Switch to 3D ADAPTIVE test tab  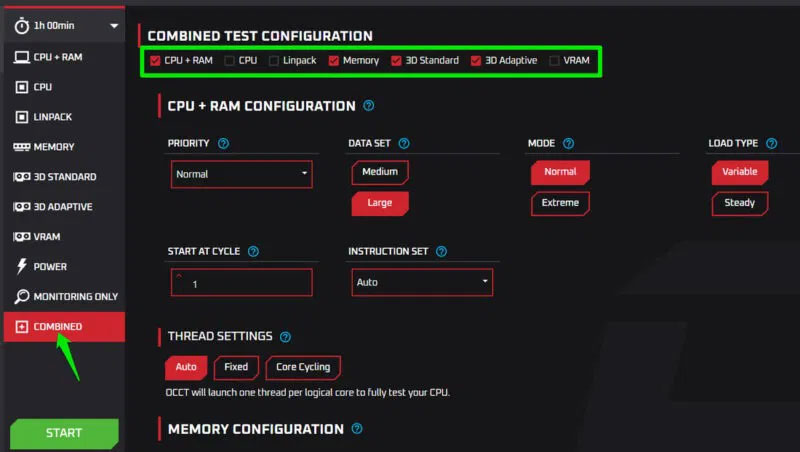point(64,207)
